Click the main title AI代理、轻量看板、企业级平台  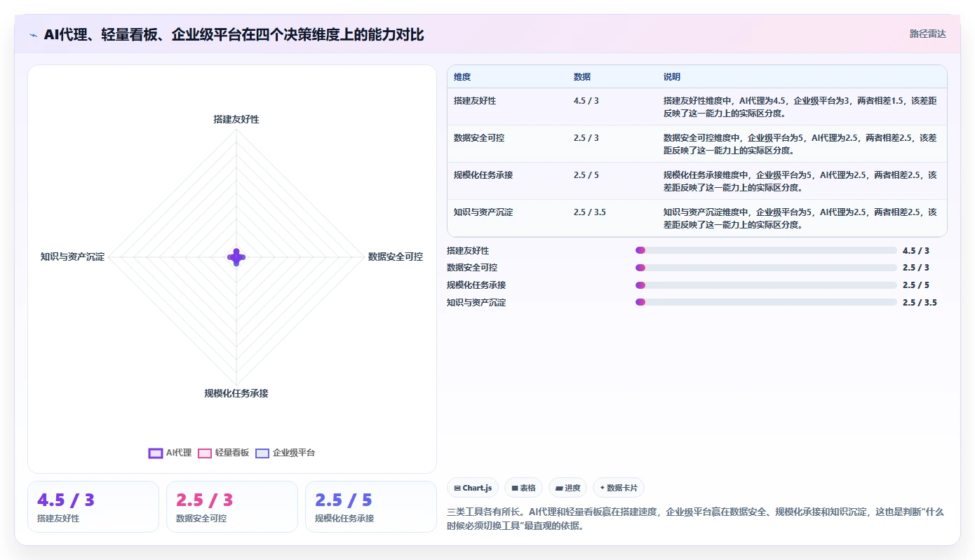234,34
